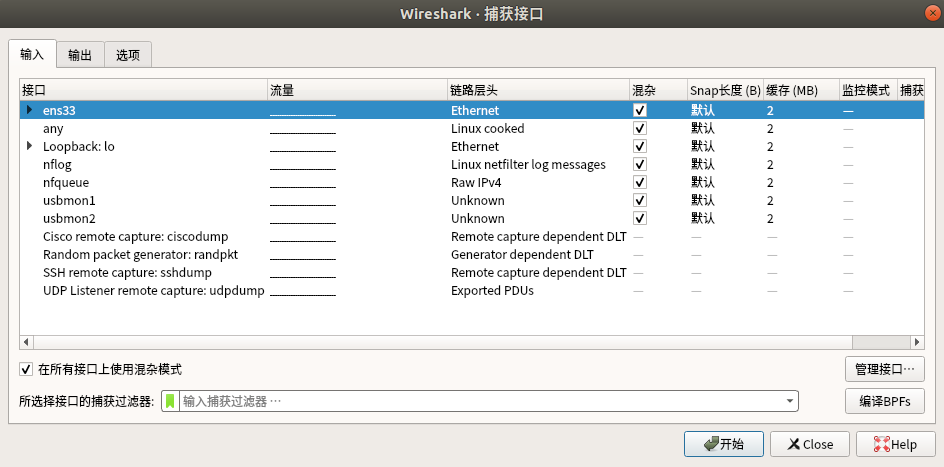Click the horizontal scrollbar thumb
Viewport: 944px width, 467px height.
pyautogui.click(x=442, y=342)
